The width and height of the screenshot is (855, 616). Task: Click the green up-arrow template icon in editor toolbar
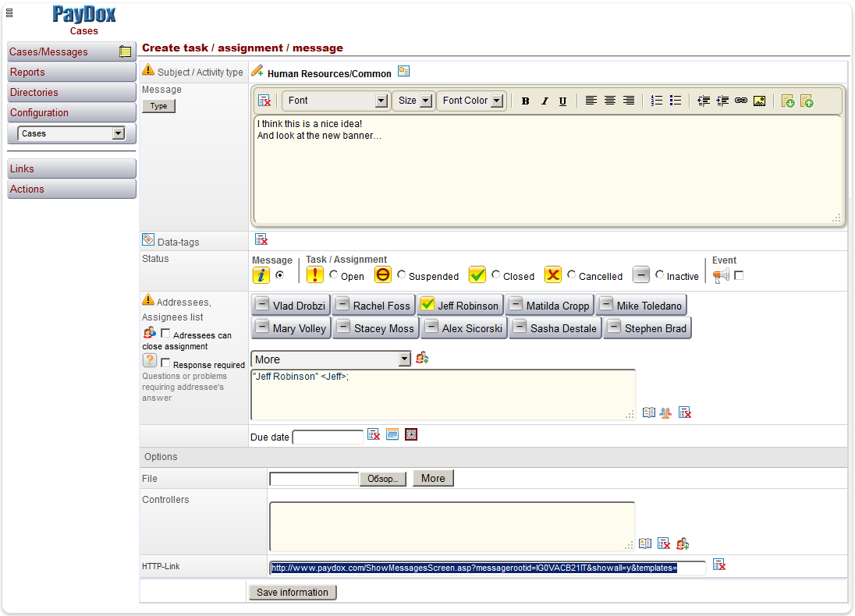pyautogui.click(x=807, y=101)
